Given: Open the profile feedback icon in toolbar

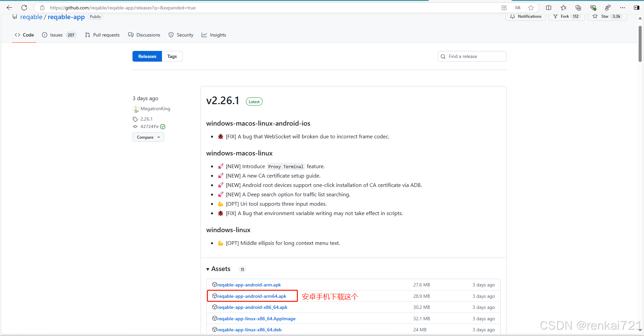Looking at the screenshot, I should pos(608,8).
